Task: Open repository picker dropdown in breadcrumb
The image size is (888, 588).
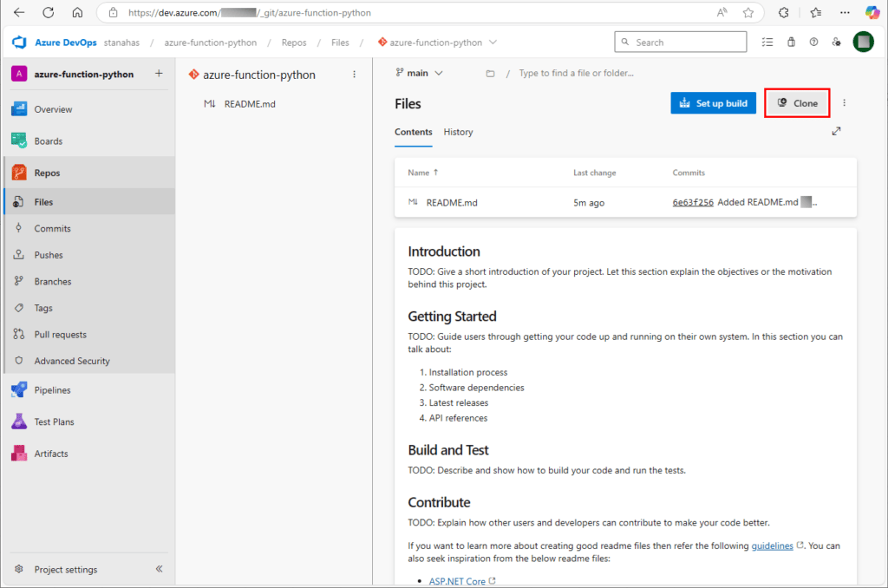Action: (493, 42)
